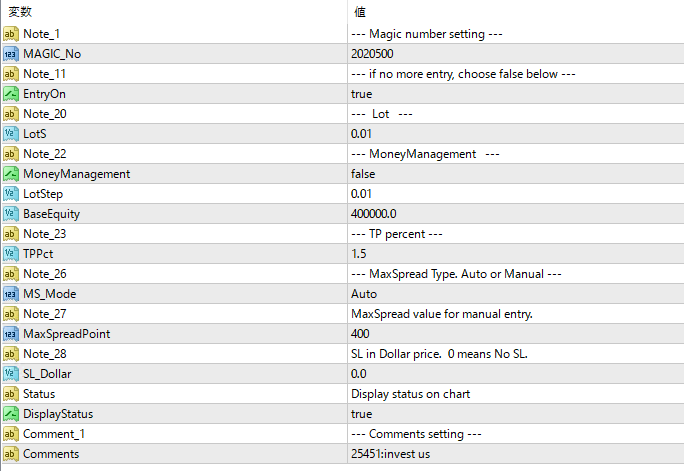Image resolution: width=684 pixels, height=471 pixels.
Task: Toggle the EntryOn value true
Action: (x=362, y=93)
